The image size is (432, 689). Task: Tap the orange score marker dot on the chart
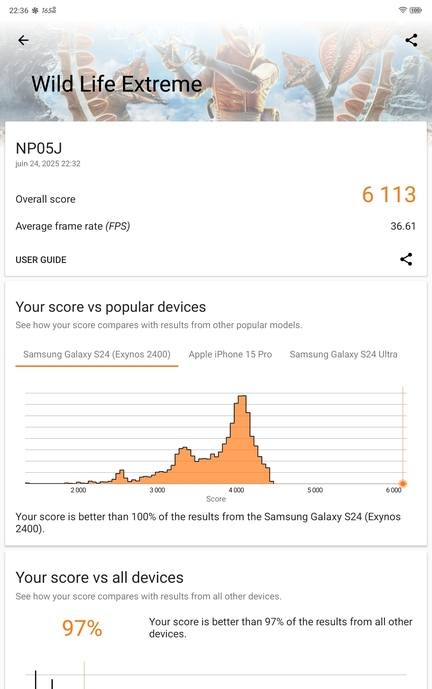pyautogui.click(x=403, y=484)
